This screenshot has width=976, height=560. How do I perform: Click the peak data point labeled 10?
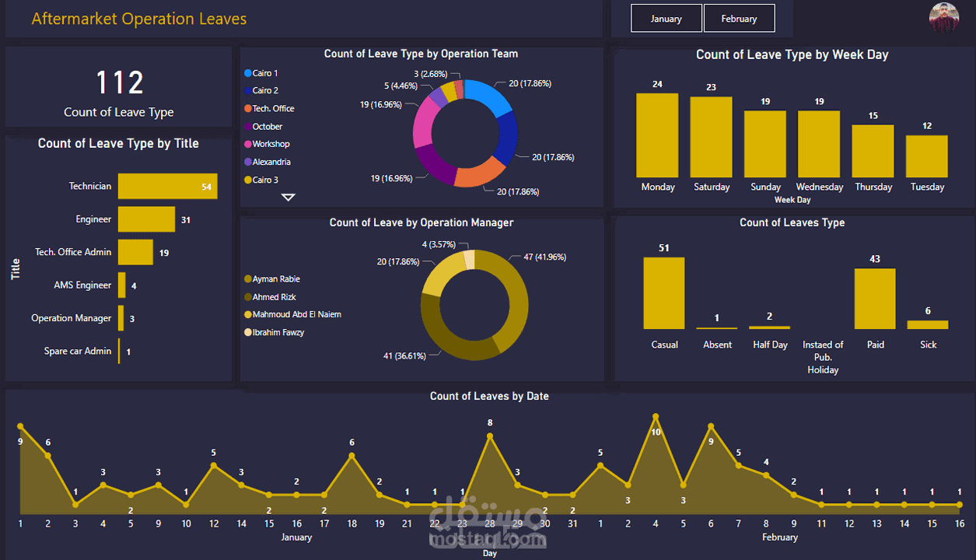coord(656,416)
